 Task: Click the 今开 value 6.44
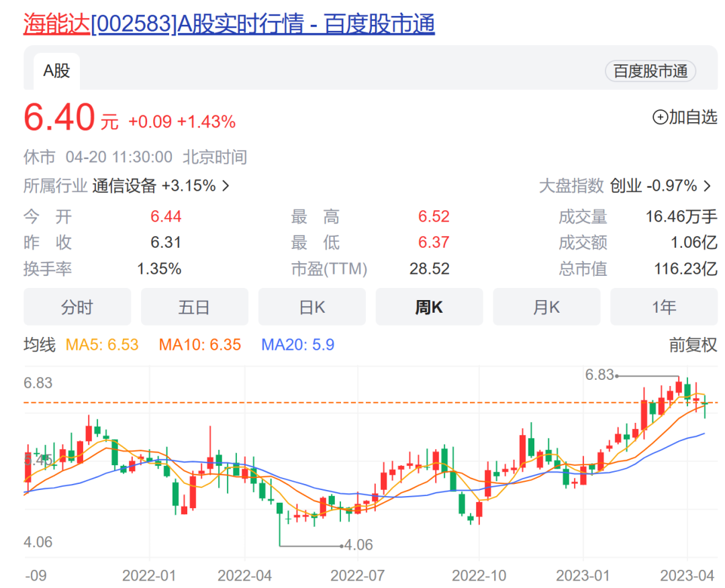coord(166,216)
